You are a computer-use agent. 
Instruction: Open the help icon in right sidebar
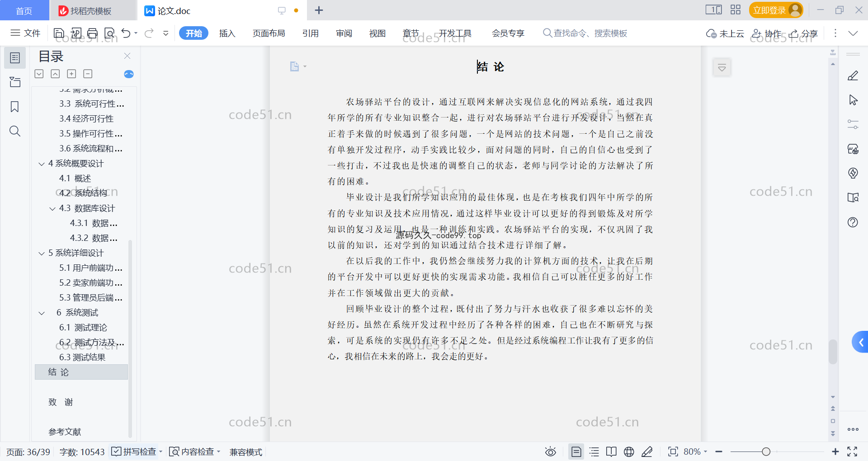pos(853,222)
